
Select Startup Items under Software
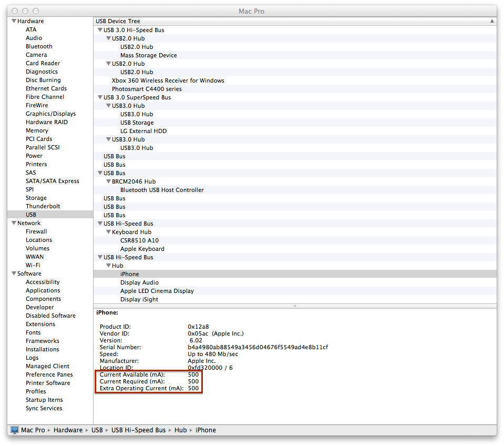click(44, 400)
